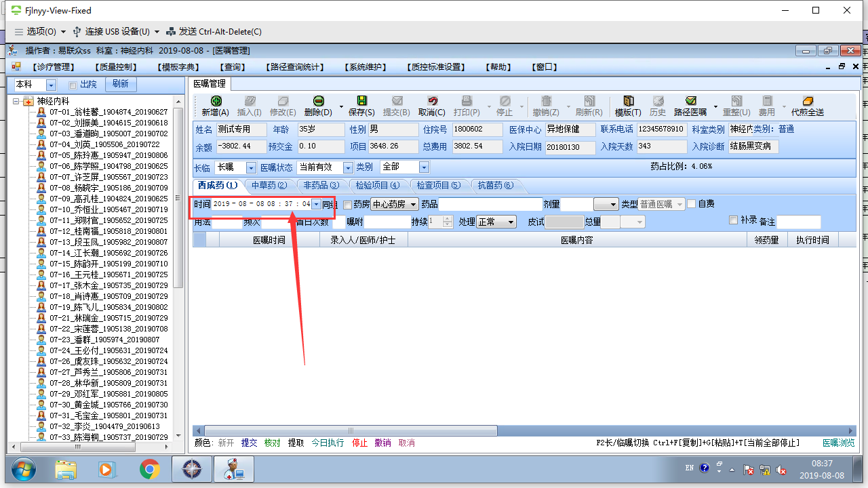Screen dimensions: 868x488
Task: Open the 历史 history icon
Action: (x=658, y=101)
